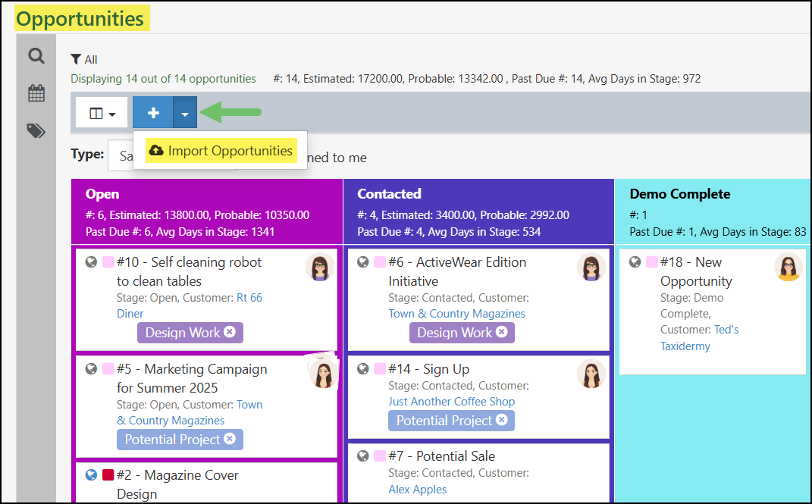
Task: Click the Opportunities page heading
Action: [80, 19]
